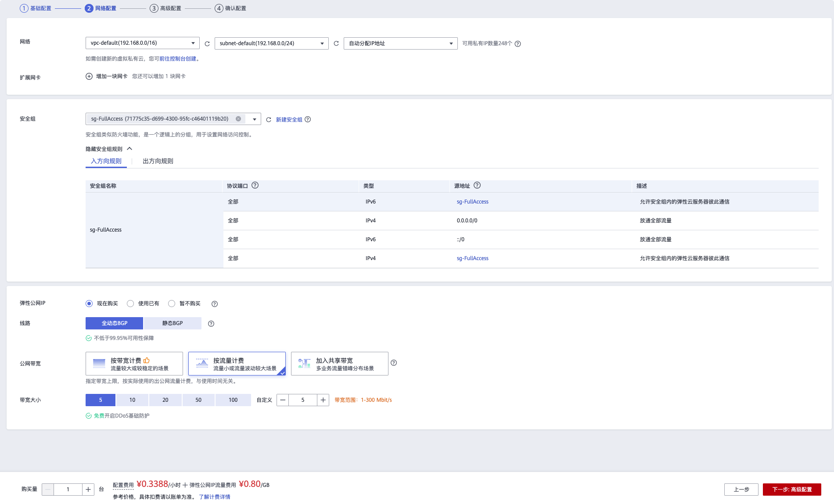Open the subnet-default subnet dropdown
The width and height of the screenshot is (834, 504).
tap(272, 43)
